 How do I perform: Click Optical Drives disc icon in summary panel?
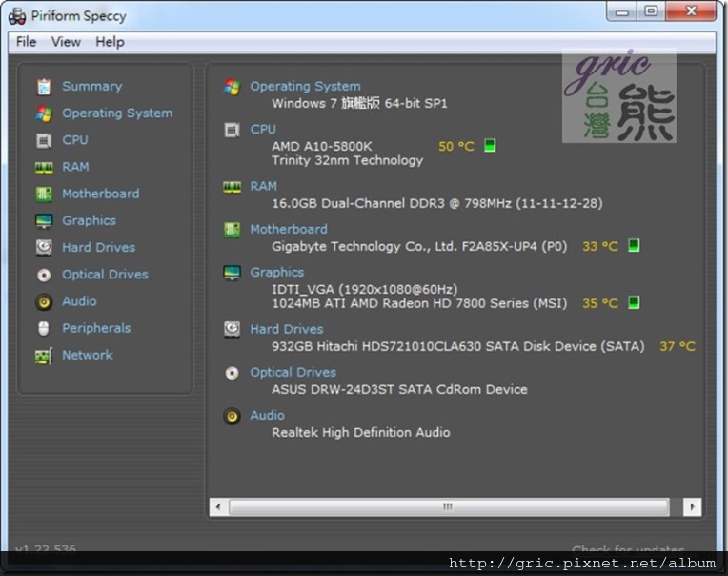(x=232, y=373)
